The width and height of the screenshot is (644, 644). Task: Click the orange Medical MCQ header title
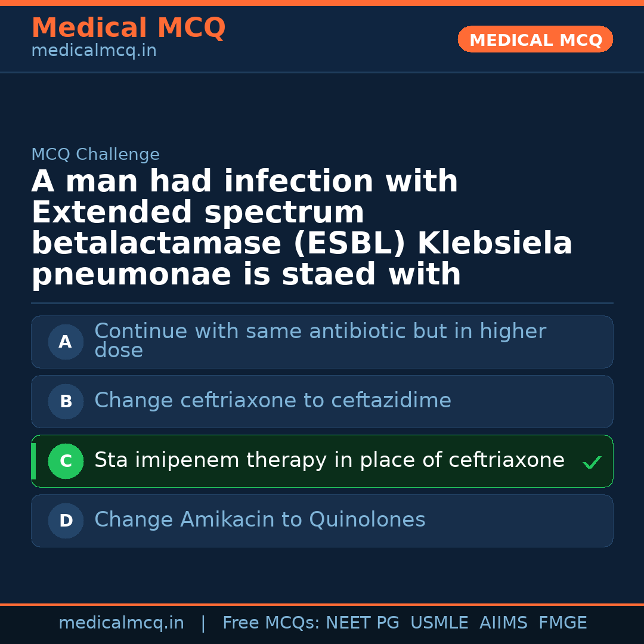[128, 28]
